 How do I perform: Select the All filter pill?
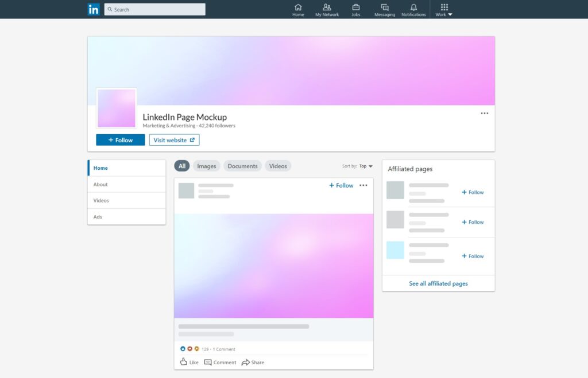point(182,166)
